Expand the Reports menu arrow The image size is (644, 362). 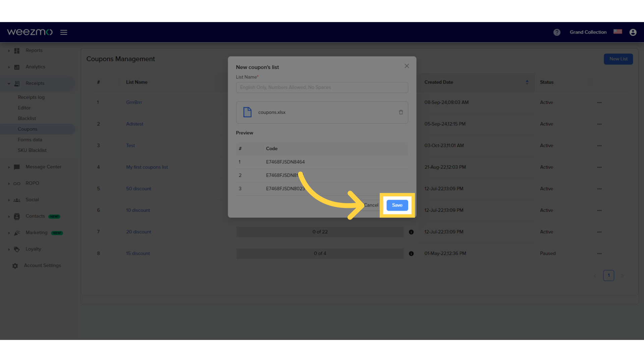(x=9, y=51)
